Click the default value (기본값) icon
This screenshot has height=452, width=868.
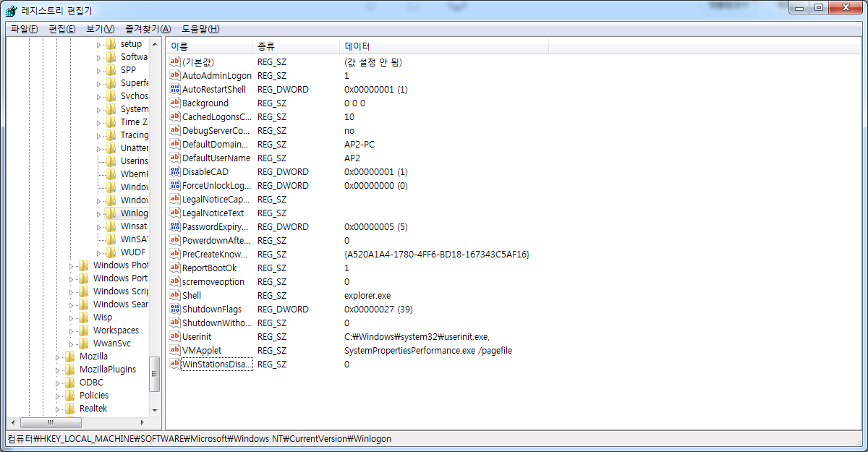[x=174, y=61]
